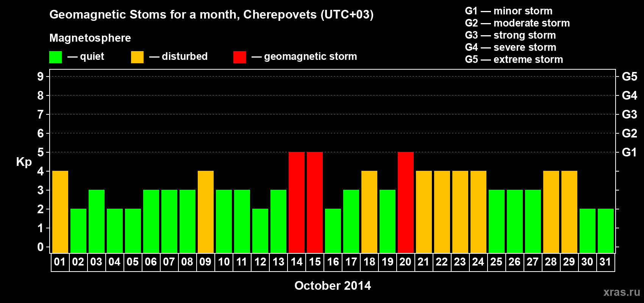The width and height of the screenshot is (644, 303).
Task: Click the Kp value 5 axis label
Action: (41, 152)
